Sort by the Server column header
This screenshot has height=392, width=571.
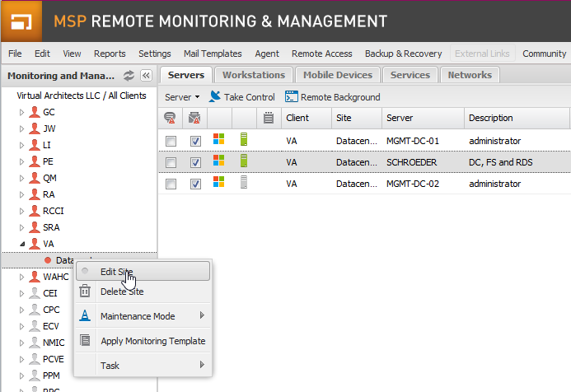click(x=423, y=118)
